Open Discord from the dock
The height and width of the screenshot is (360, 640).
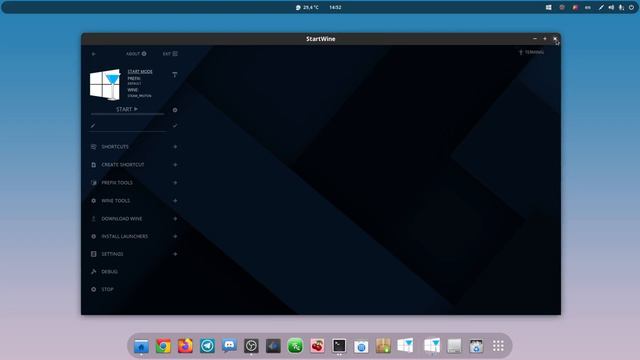point(229,346)
